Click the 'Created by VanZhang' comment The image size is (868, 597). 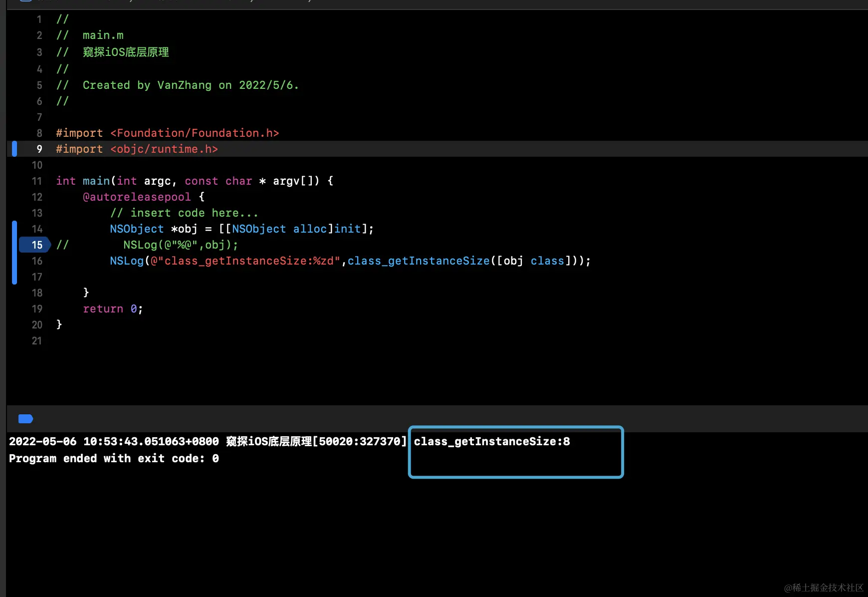click(177, 85)
